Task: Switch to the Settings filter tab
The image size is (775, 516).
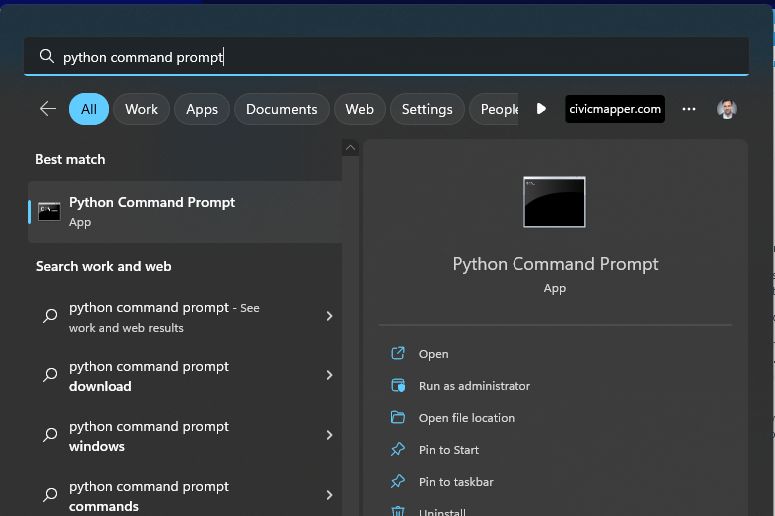Action: pos(427,109)
